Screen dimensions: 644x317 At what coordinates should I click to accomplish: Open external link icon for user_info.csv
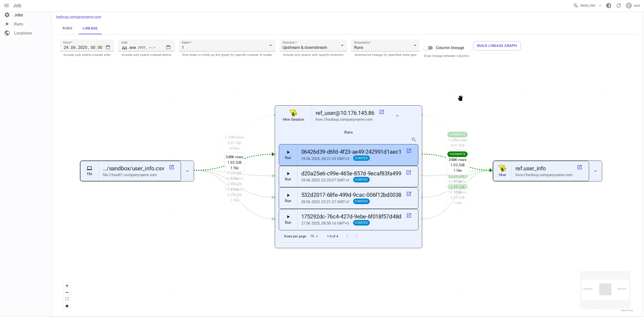coord(172,167)
